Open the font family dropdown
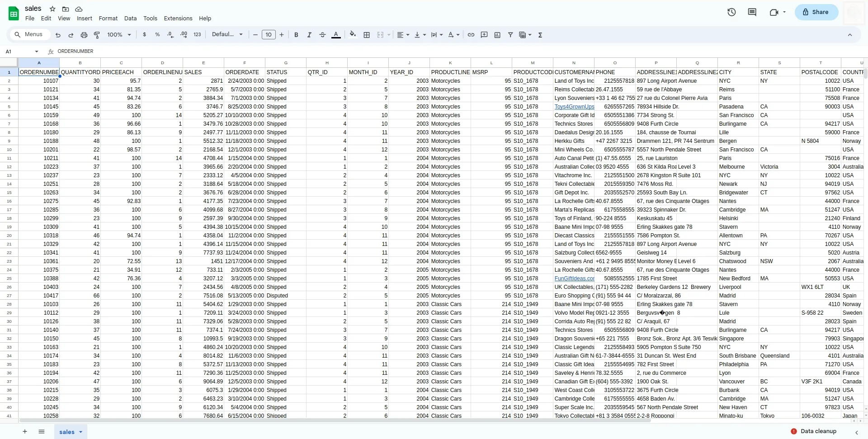 227,35
